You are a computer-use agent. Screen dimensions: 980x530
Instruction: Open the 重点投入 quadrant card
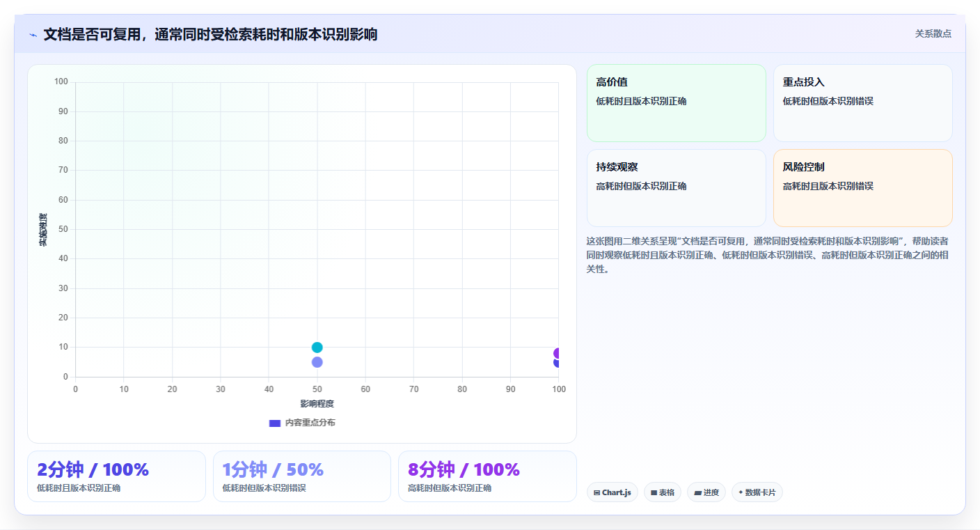click(863, 103)
